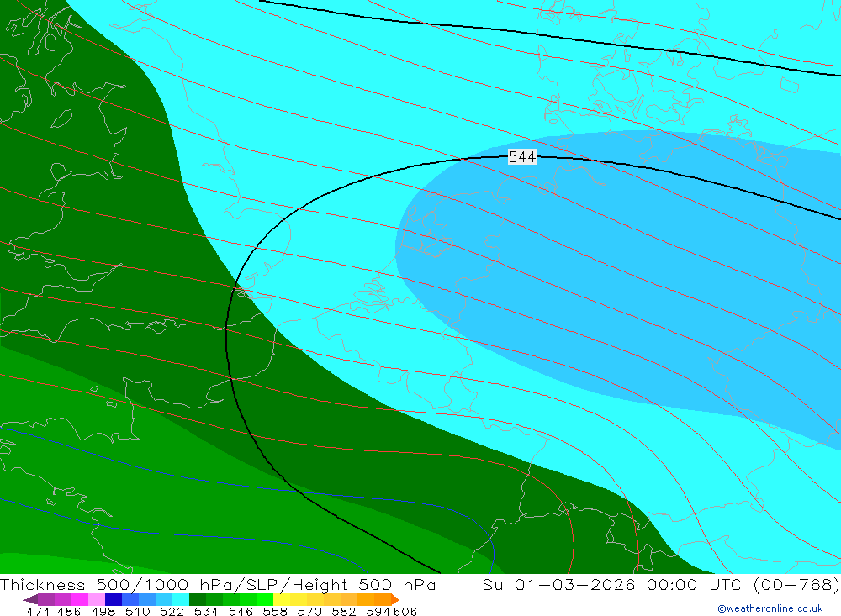Click the 546 legend value

[241, 611]
